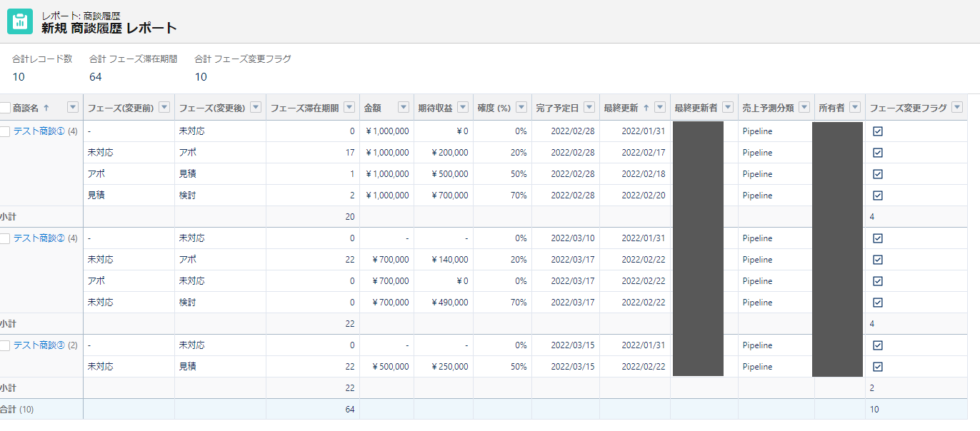Follow the テスト商談③ link
This screenshot has height=431, width=980.
(x=39, y=345)
